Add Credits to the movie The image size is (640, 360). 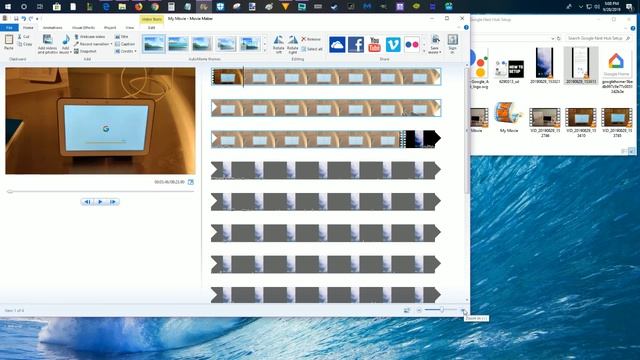[124, 51]
